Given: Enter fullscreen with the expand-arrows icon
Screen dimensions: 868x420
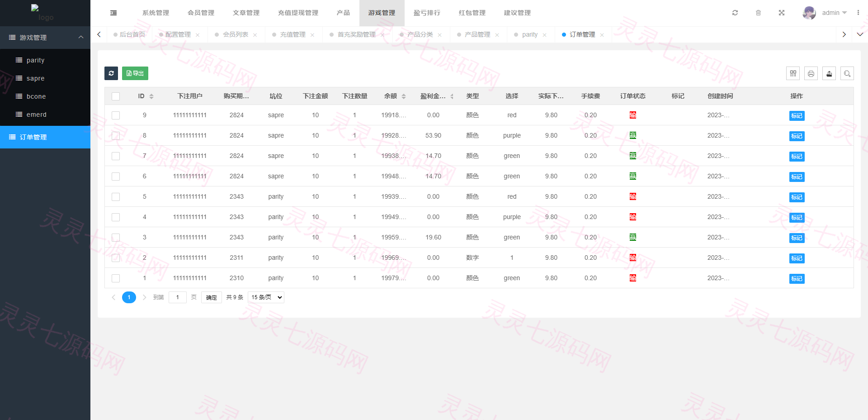Looking at the screenshot, I should pos(782,13).
